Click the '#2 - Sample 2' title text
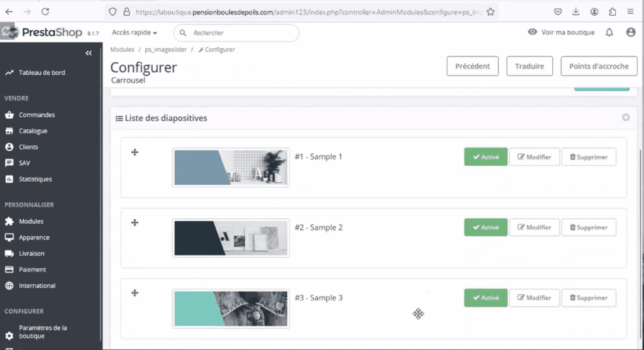The height and width of the screenshot is (350, 644). 318,227
